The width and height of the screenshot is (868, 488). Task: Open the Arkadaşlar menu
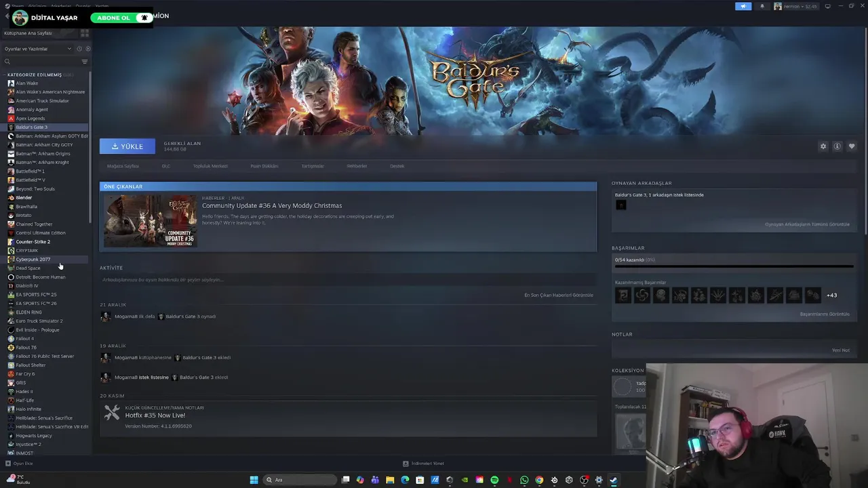(61, 6)
